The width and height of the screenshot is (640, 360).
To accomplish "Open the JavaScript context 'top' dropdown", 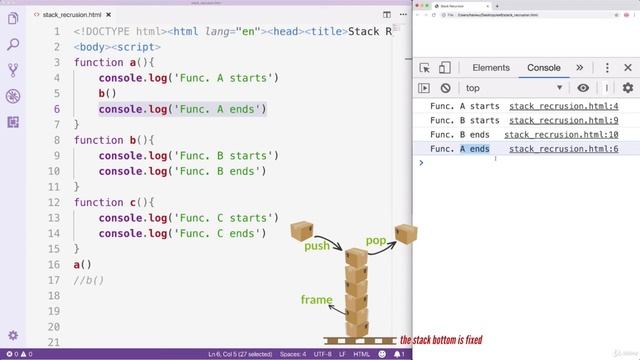I will pyautogui.click(x=514, y=88).
